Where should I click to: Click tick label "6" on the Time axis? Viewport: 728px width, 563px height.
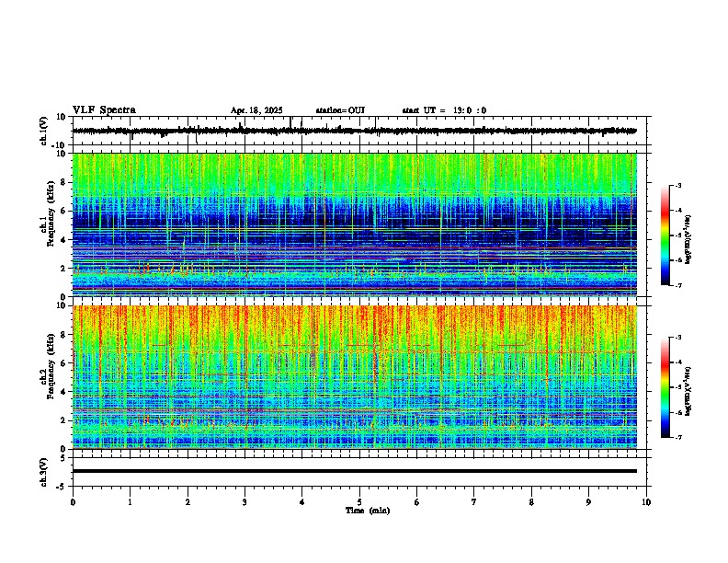pyautogui.click(x=417, y=502)
